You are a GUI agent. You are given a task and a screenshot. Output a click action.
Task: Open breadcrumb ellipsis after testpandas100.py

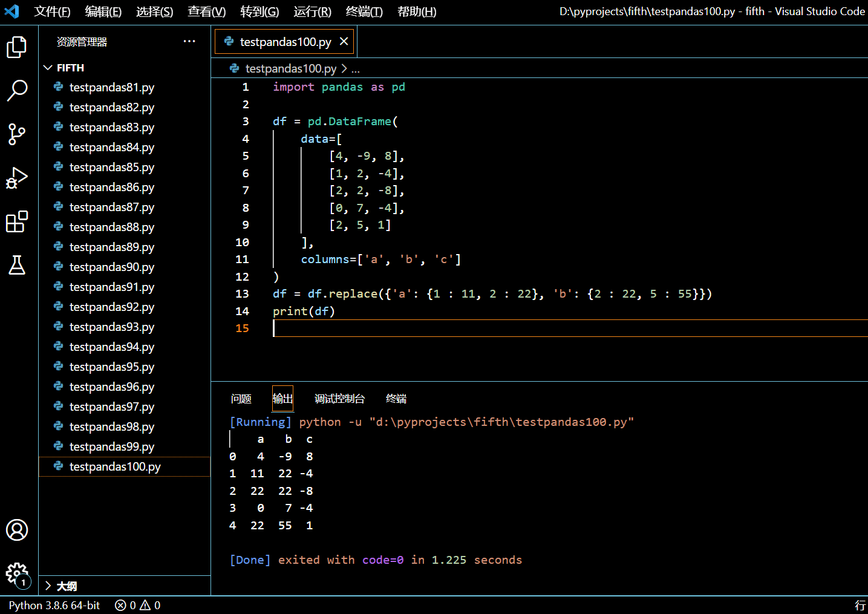[x=356, y=68]
